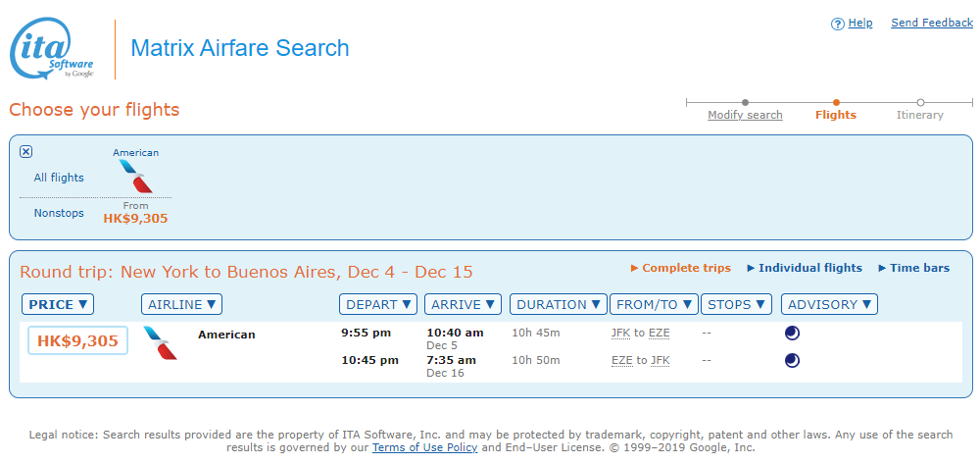Open the DEPART filter dropdown

coord(378,304)
